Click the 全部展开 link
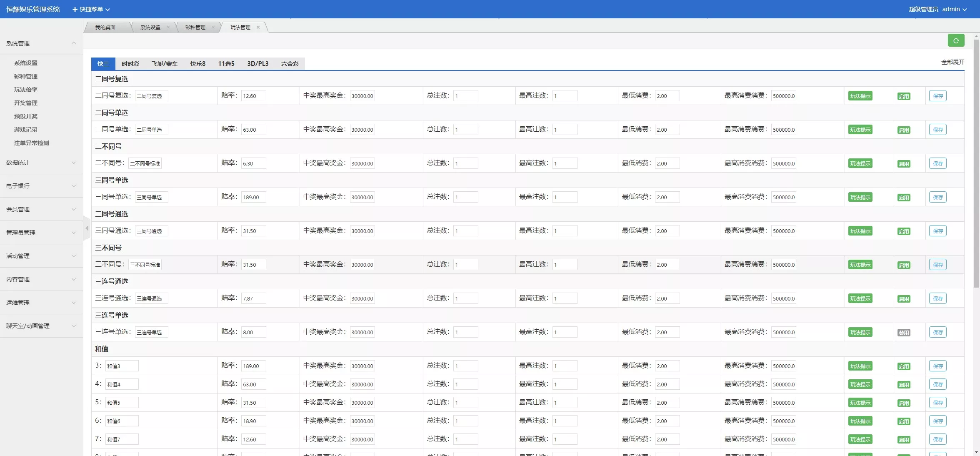Image resolution: width=980 pixels, height=456 pixels. (952, 62)
